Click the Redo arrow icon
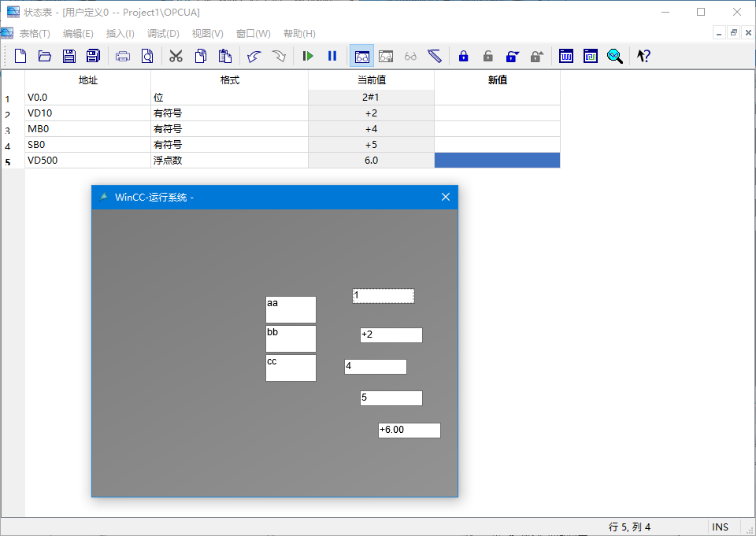 coord(279,56)
